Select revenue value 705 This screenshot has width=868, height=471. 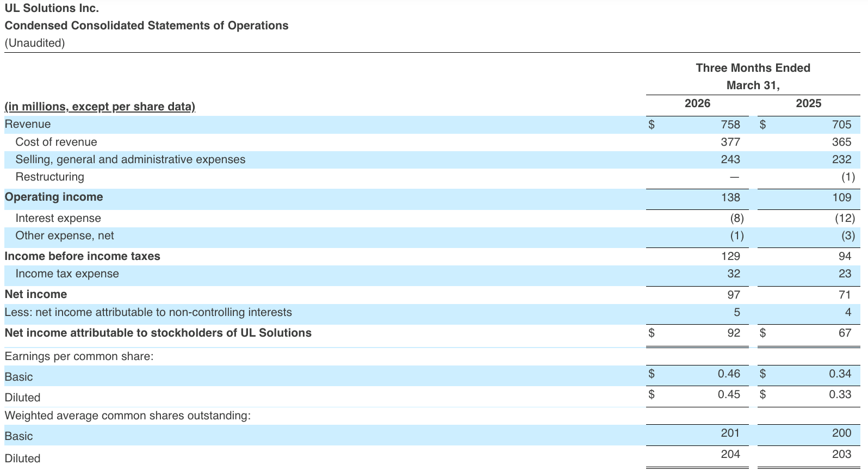pyautogui.click(x=841, y=125)
